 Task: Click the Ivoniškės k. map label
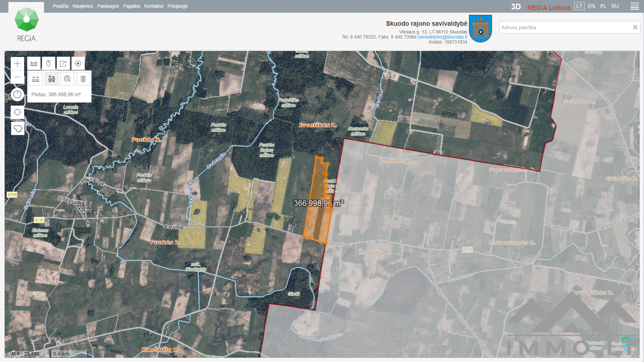[x=318, y=125]
